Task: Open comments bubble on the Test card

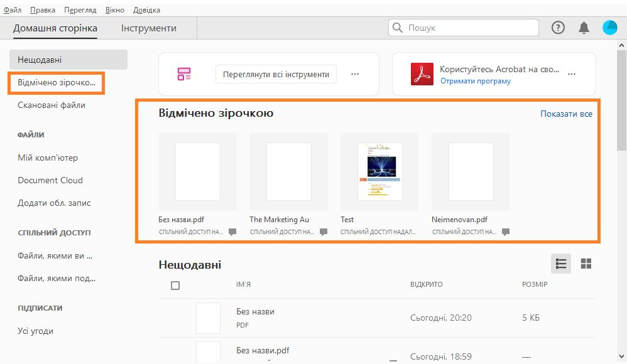Action: (x=416, y=232)
